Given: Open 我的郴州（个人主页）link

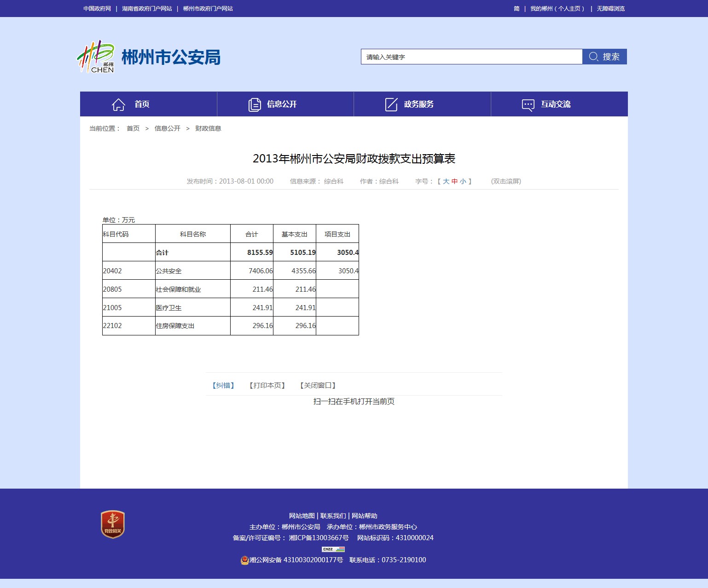Looking at the screenshot, I should pos(557,8).
